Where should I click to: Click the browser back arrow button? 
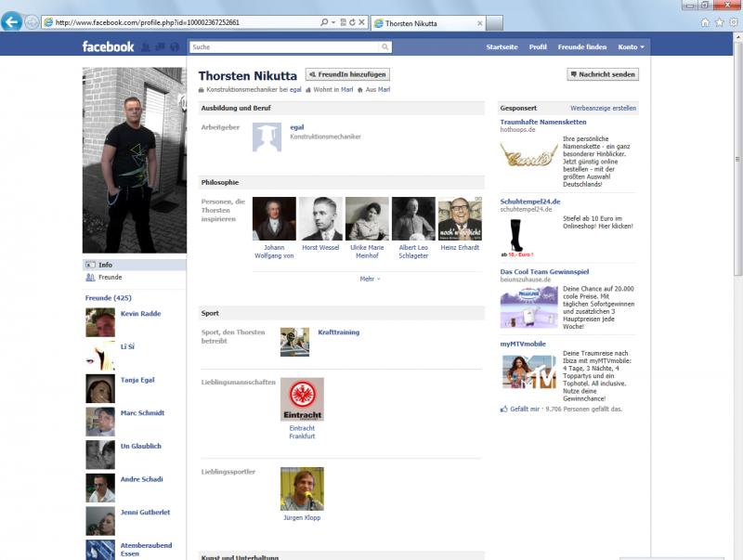12,21
